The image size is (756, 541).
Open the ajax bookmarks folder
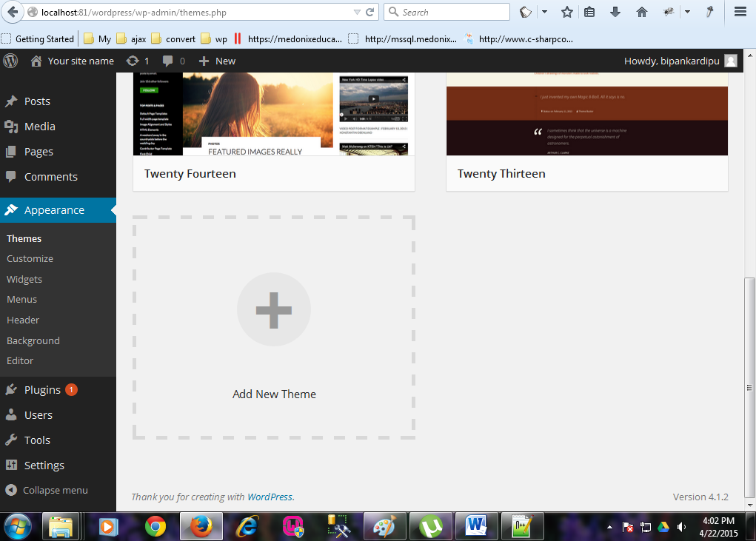point(132,39)
